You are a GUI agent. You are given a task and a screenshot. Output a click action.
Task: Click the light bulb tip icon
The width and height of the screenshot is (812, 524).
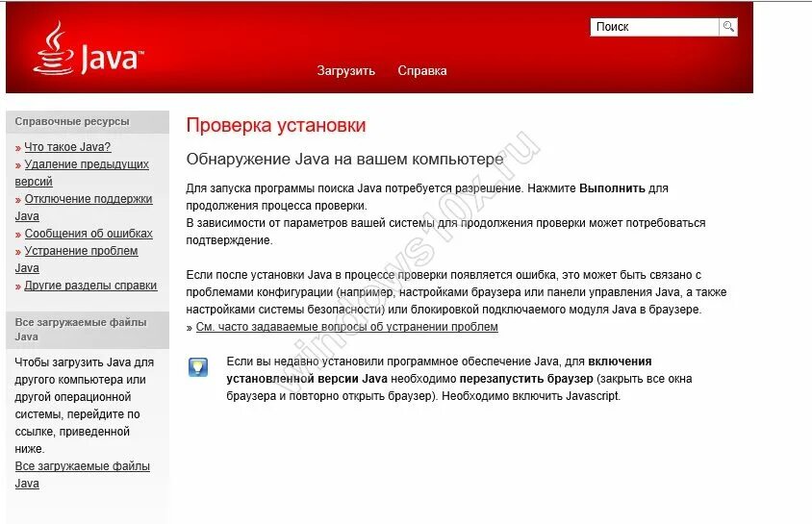click(x=198, y=366)
